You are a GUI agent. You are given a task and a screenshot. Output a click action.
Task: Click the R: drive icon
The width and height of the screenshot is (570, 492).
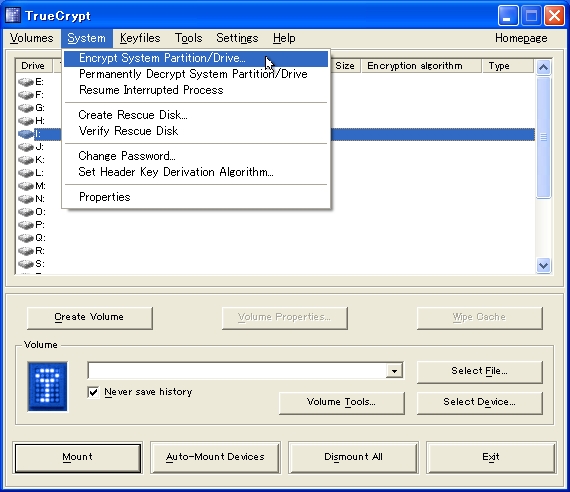26,251
